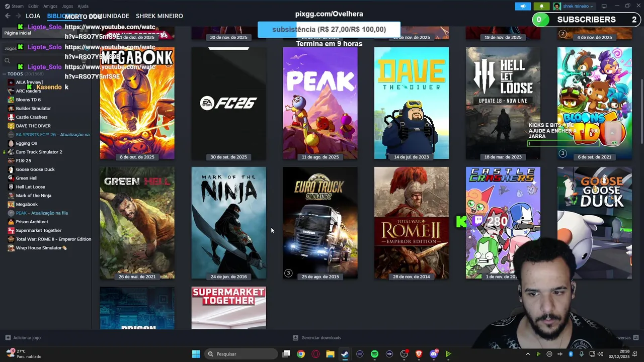Select Prison Architect in the sidebar
The image size is (644, 362).
point(32,222)
